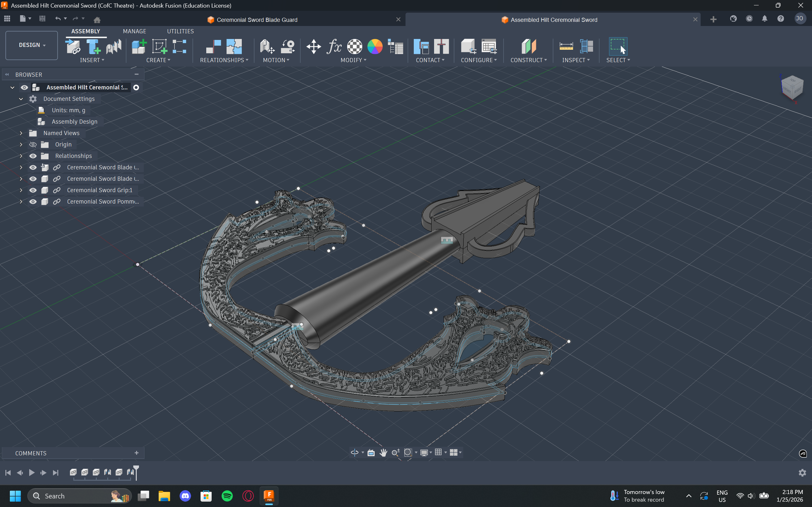This screenshot has width=812, height=507.
Task: Click the Measure ruler icon
Action: coord(566,46)
